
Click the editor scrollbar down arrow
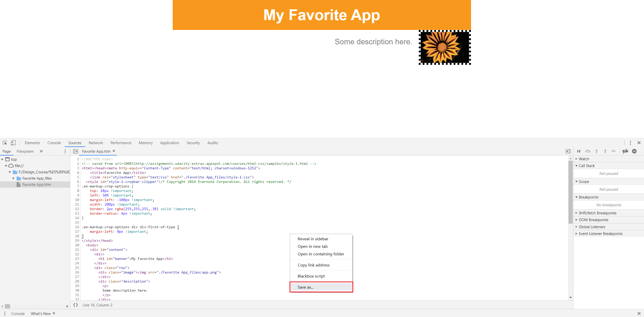[570, 297]
